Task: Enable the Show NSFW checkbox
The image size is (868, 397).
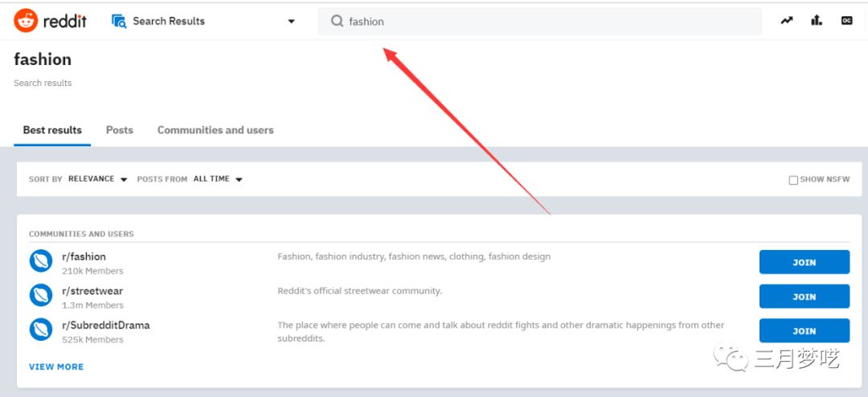Action: click(x=793, y=180)
